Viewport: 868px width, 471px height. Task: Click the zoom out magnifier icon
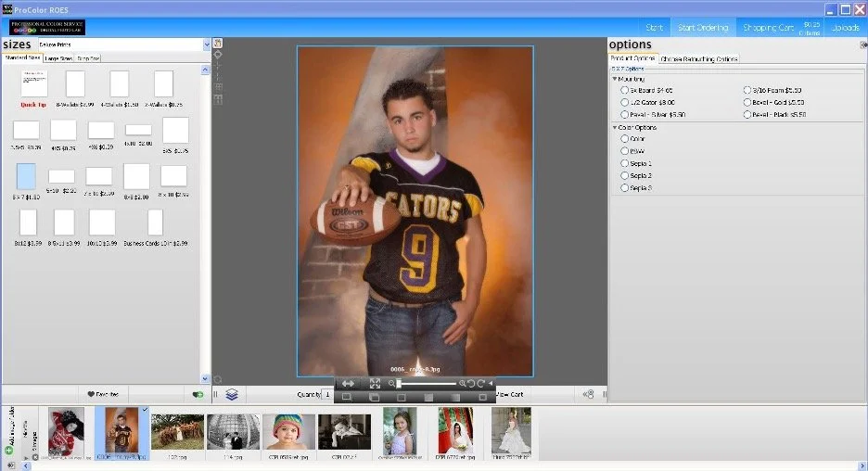(391, 383)
